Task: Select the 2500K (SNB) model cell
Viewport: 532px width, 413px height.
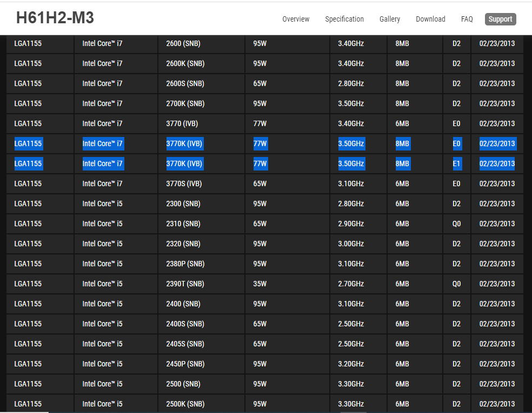Action: (x=185, y=404)
